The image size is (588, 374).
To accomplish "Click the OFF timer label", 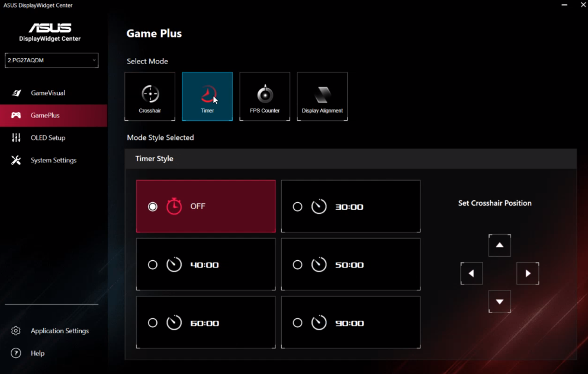I will (x=198, y=206).
